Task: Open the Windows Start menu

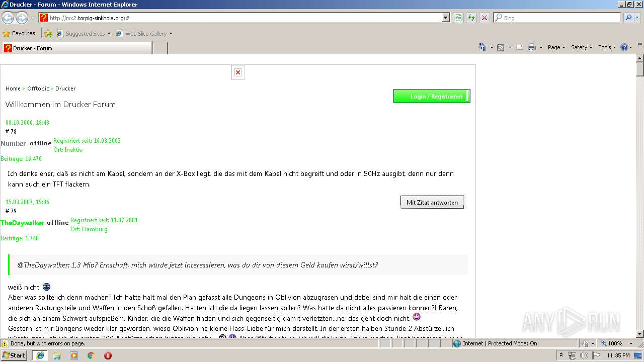Action: point(14,355)
